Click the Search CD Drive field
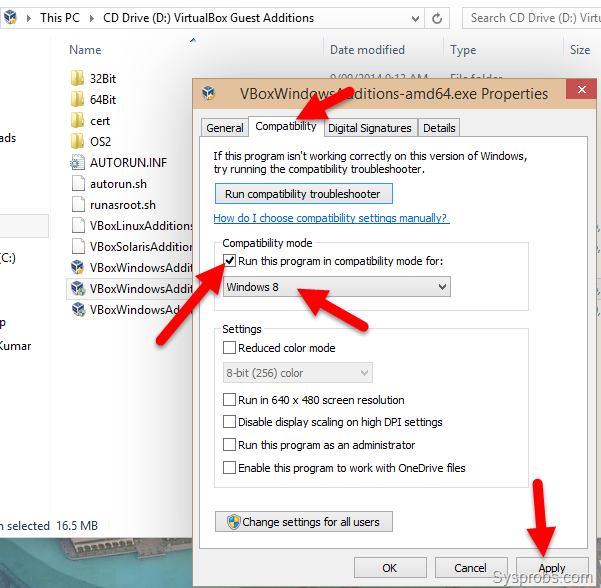Image resolution: width=601 pixels, height=588 pixels. [532, 18]
